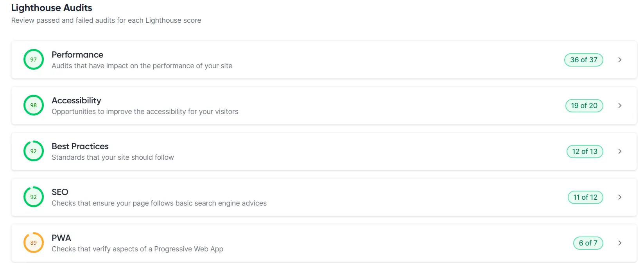Expand the PWA audits chevron

620,243
